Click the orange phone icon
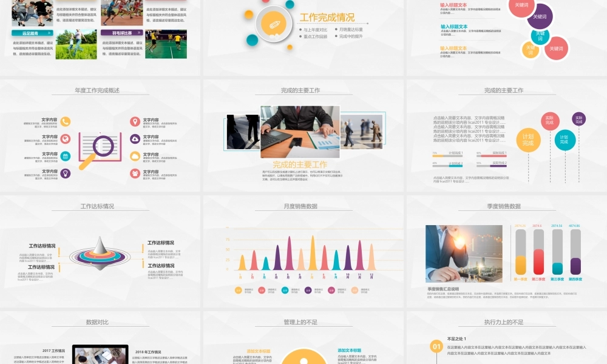 click(66, 121)
